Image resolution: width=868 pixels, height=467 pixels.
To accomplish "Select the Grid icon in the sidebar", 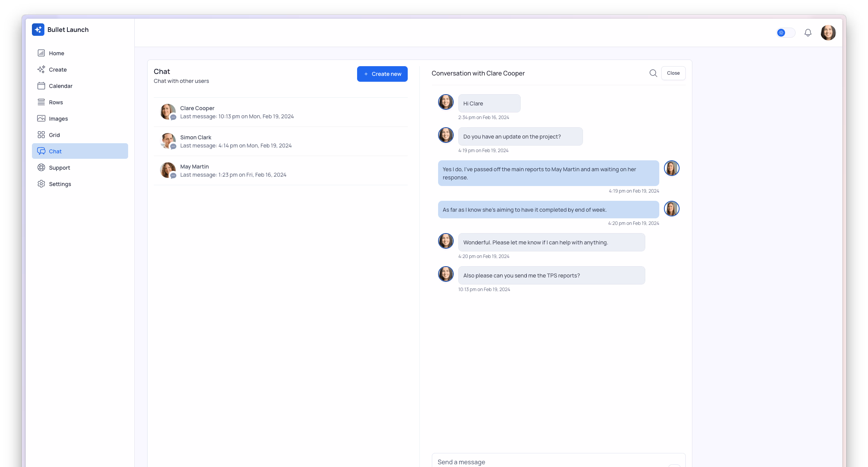I will tap(41, 135).
